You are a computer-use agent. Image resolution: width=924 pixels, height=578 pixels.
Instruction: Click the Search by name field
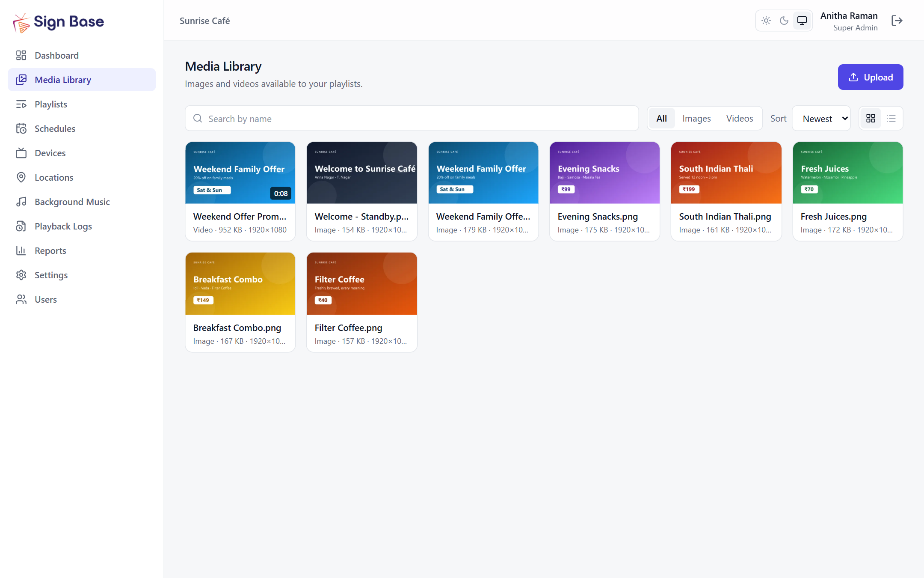click(x=412, y=119)
